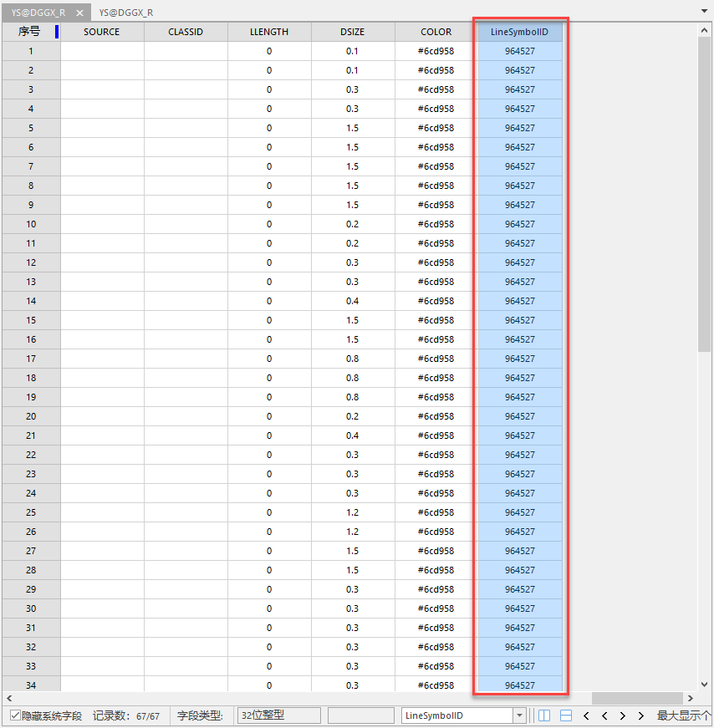
Task: Switch to the second YS@DGGX_R tab
Action: tap(126, 13)
